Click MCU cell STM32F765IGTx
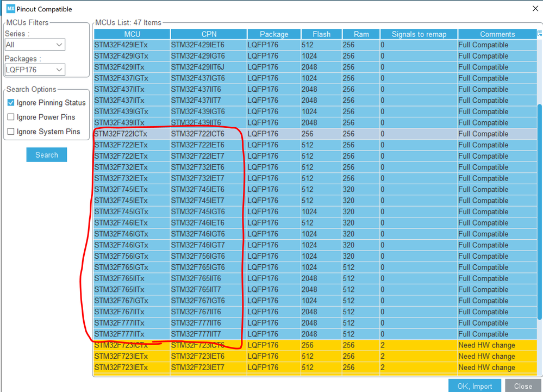543x392 pixels. pos(132,267)
